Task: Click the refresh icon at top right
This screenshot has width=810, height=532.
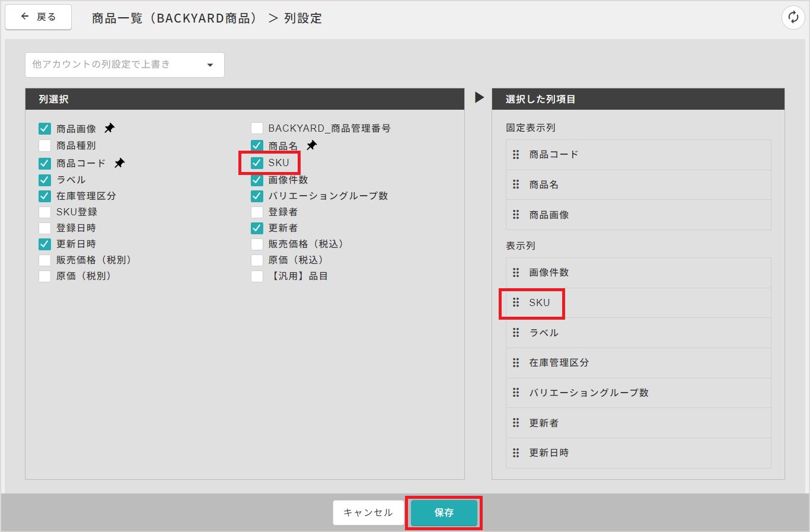Action: pyautogui.click(x=793, y=17)
